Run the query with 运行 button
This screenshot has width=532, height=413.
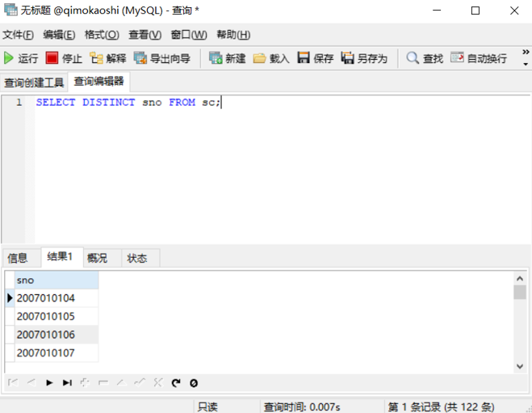coord(21,58)
